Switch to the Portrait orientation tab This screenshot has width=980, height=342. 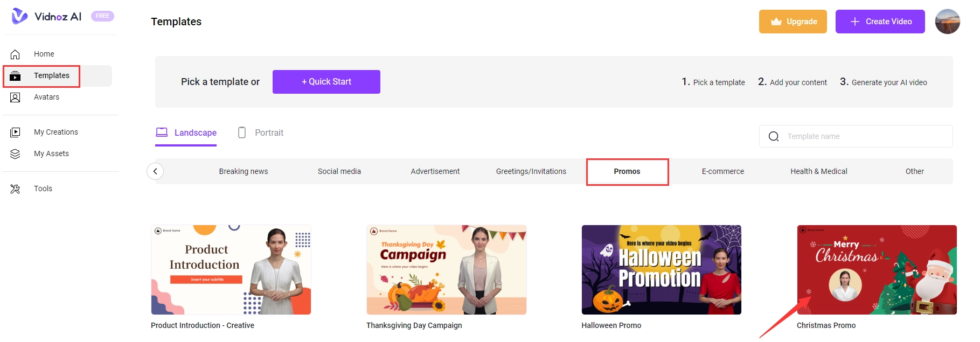(x=261, y=133)
